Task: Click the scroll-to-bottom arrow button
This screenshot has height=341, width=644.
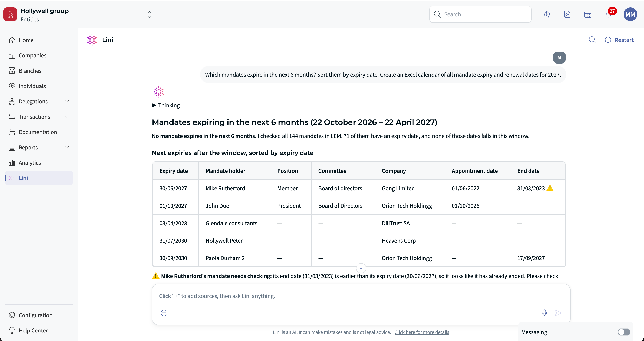Action: 361,268
